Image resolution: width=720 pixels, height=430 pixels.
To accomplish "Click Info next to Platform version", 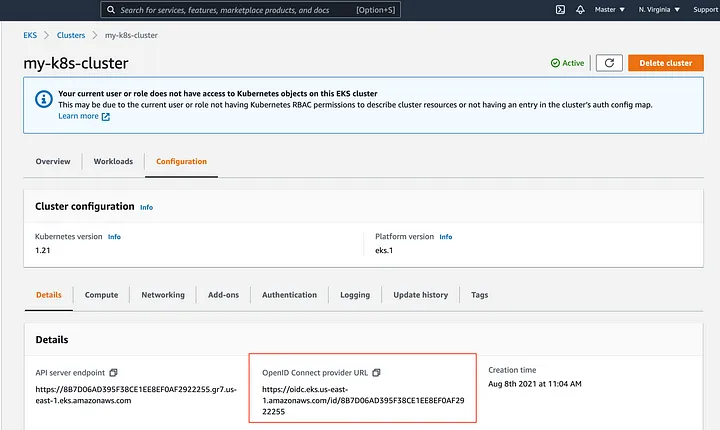I will click(x=446, y=237).
